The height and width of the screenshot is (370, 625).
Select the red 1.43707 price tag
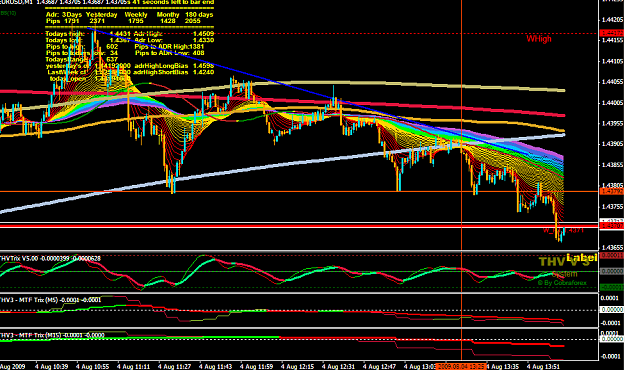click(x=611, y=226)
